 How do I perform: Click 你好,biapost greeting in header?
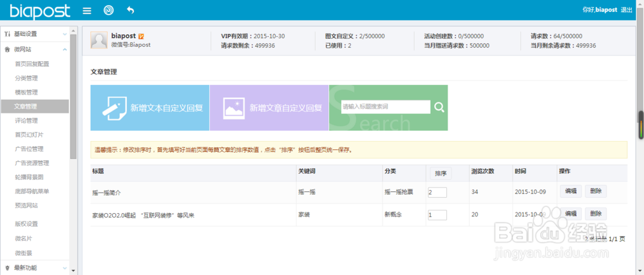(600, 10)
